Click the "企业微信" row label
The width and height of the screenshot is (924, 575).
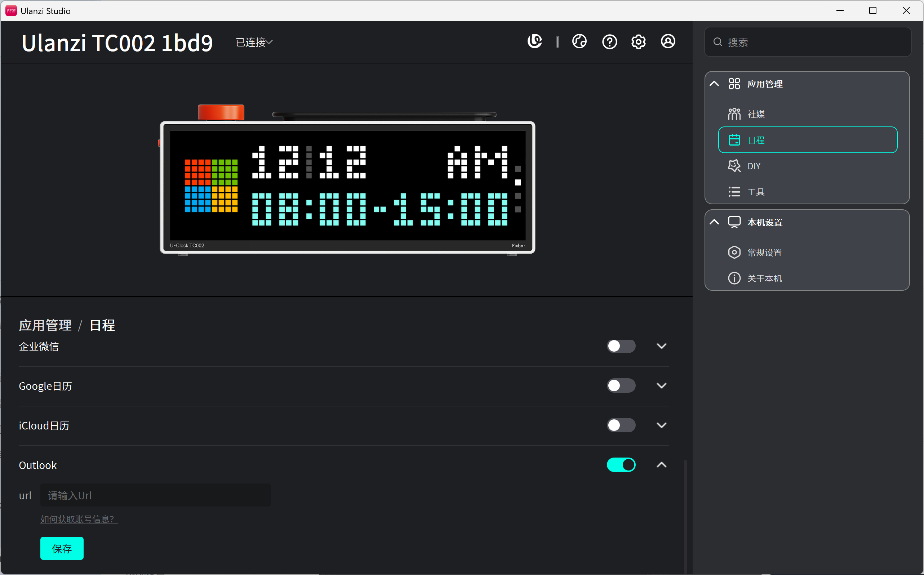point(39,347)
